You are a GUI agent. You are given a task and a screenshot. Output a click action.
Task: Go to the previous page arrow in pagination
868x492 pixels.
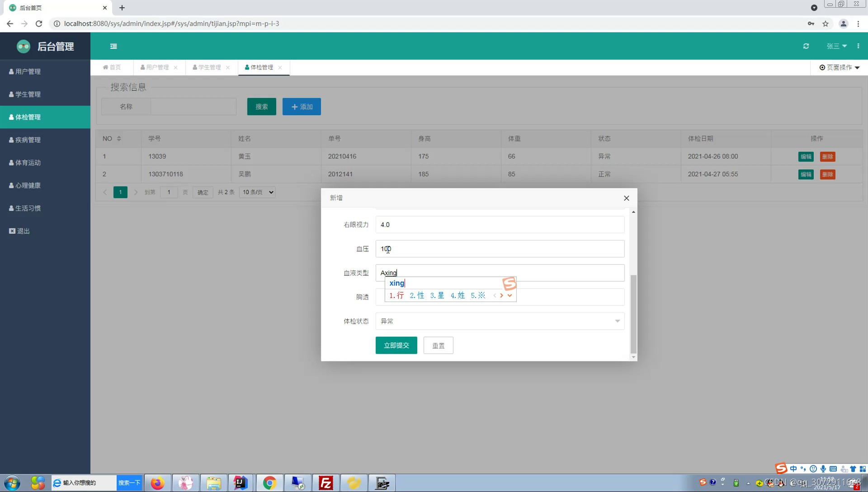click(x=105, y=192)
